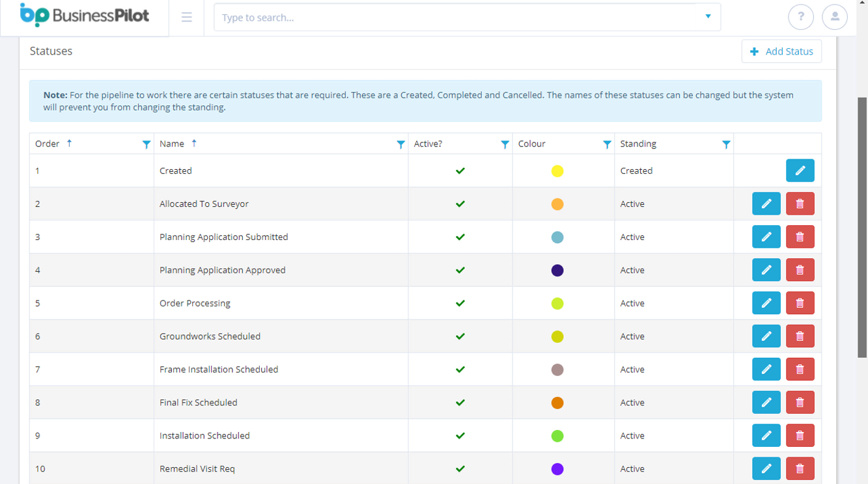Click the Colour column header
The height and width of the screenshot is (484, 868).
click(532, 144)
